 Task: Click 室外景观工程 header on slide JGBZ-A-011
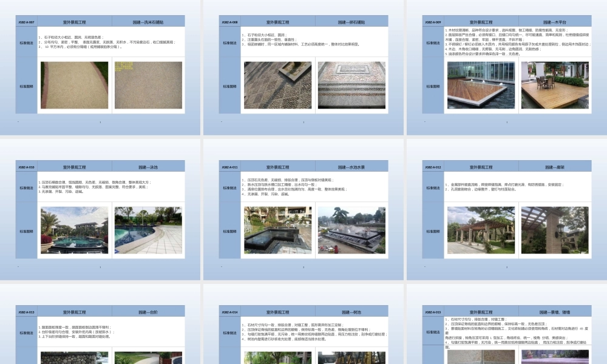(x=277, y=167)
